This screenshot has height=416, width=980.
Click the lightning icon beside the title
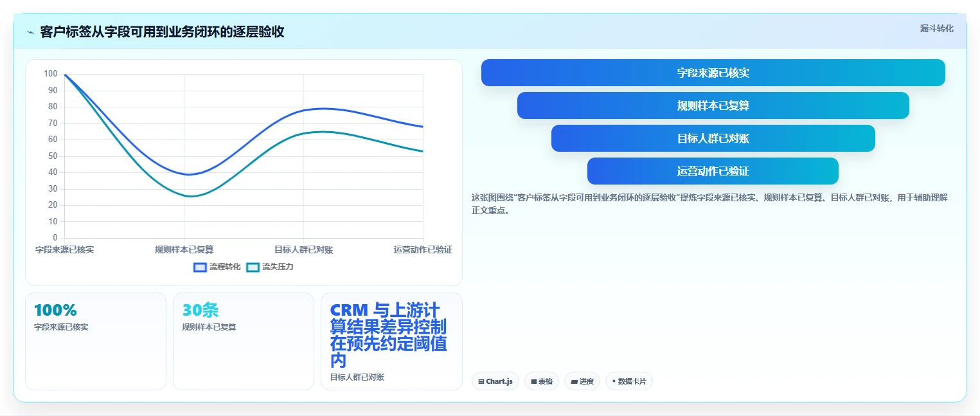(30, 32)
